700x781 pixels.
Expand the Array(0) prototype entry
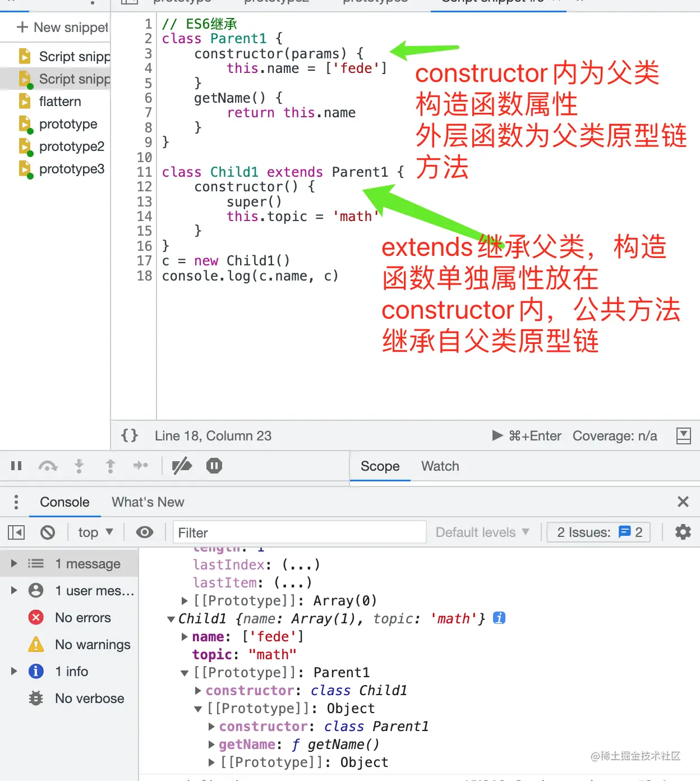point(185,601)
